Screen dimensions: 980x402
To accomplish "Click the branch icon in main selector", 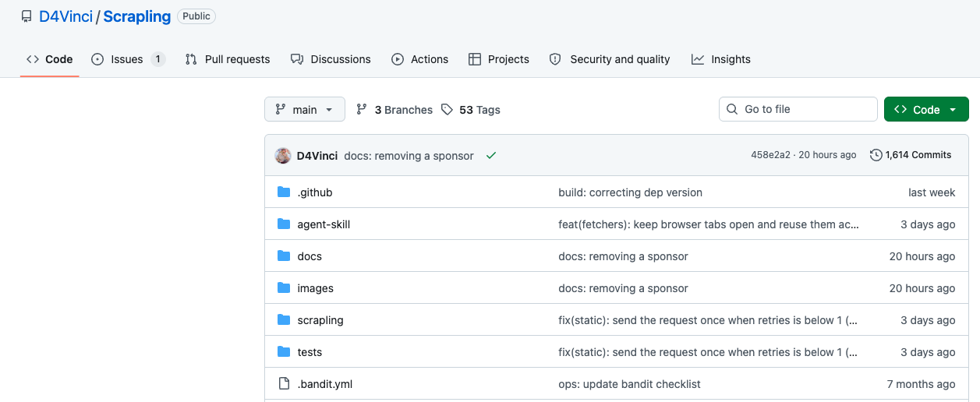I will pos(281,110).
